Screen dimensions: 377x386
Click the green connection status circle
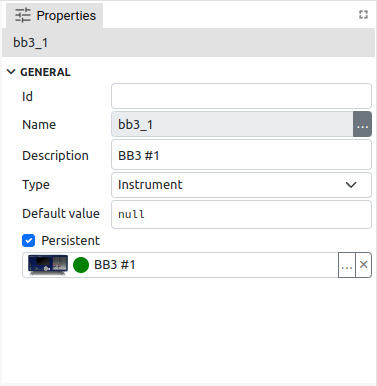(81, 265)
